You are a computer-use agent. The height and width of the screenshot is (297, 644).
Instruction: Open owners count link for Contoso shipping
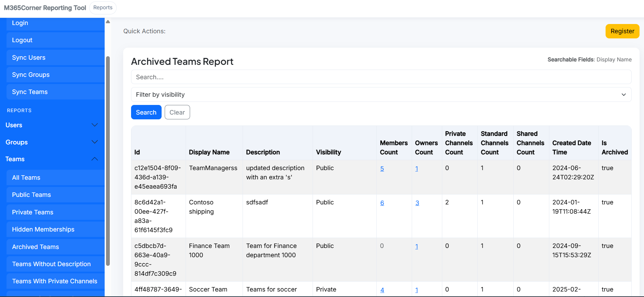coord(417,203)
